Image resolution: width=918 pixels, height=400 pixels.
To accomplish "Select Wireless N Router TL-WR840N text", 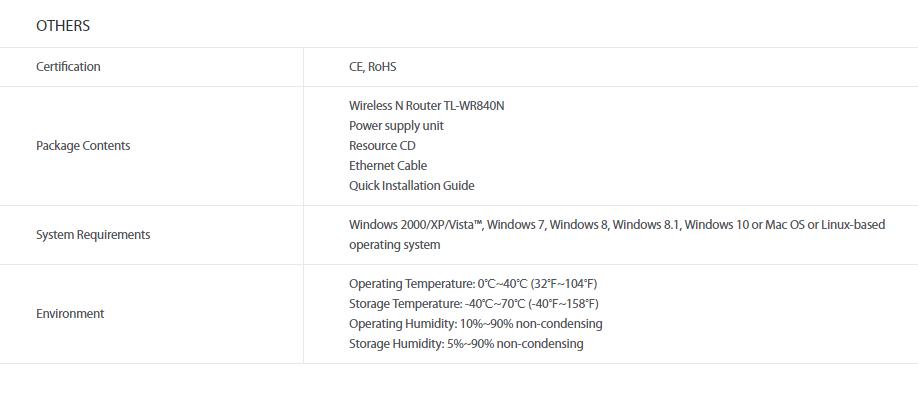I will click(x=426, y=106).
